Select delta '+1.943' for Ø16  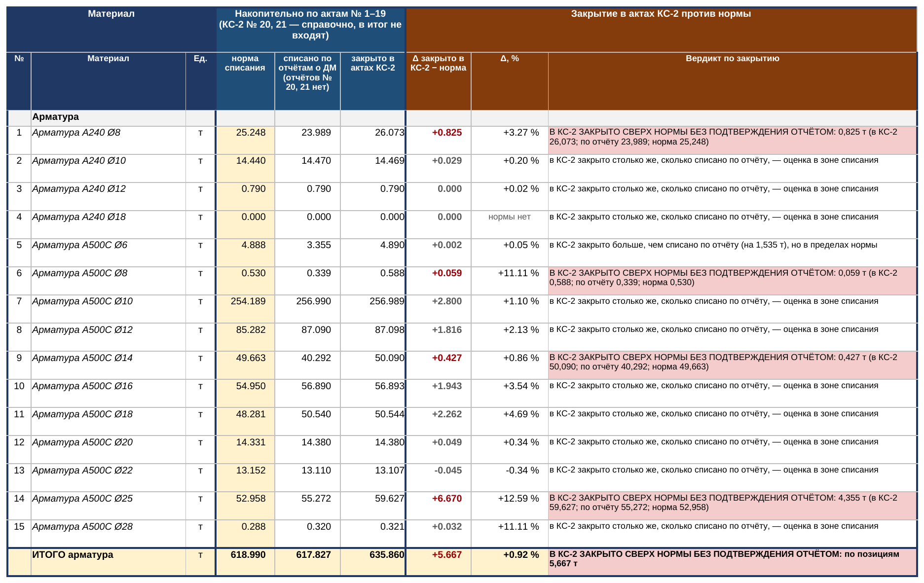pos(438,393)
